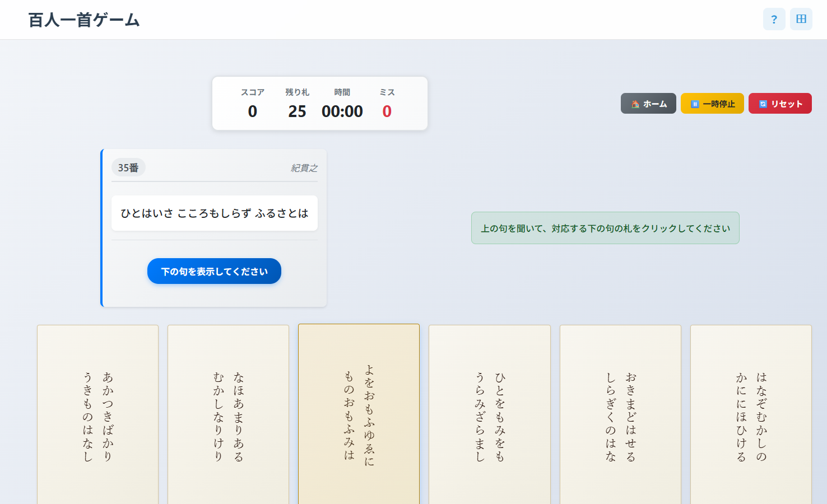
Task: Select the card starting with はなぞむかしの
Action: [751, 414]
